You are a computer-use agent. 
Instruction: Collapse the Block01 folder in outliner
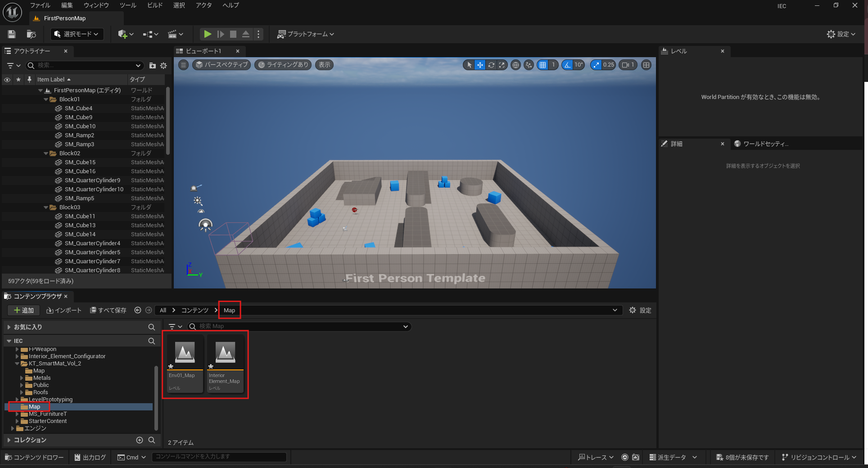(x=46, y=99)
